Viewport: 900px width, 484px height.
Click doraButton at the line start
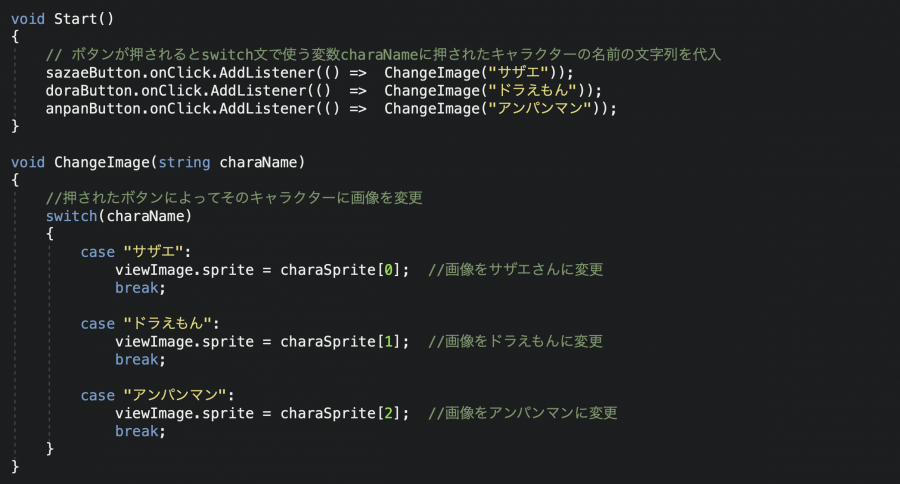pyautogui.click(x=89, y=91)
